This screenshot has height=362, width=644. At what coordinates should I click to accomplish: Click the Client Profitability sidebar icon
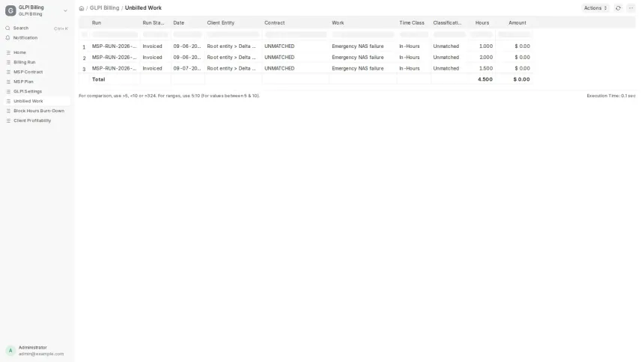(8, 120)
